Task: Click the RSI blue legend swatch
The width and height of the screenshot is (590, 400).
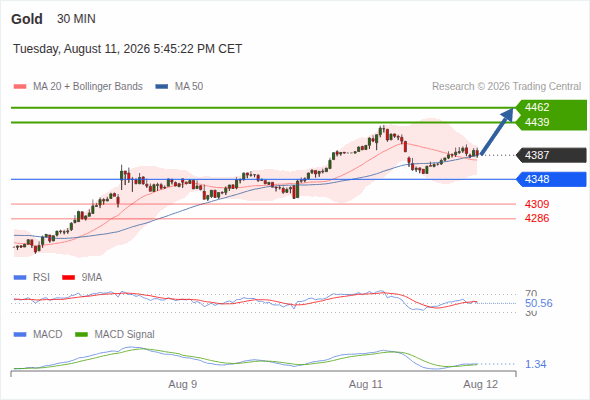Action: click(x=20, y=278)
